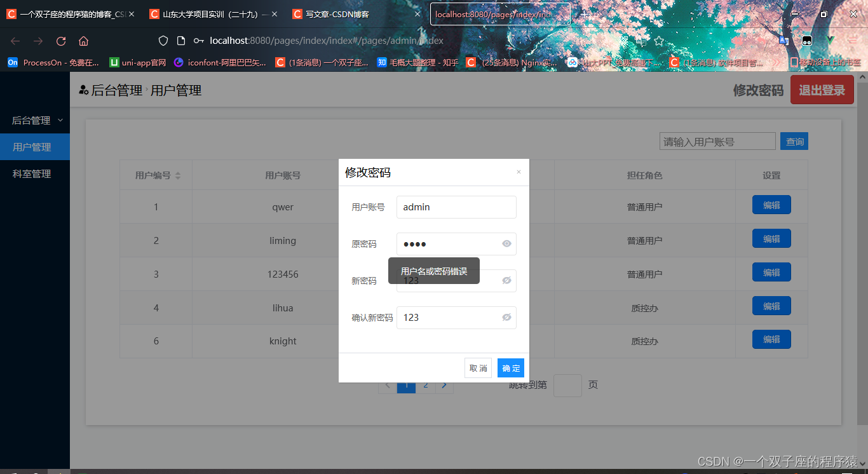The width and height of the screenshot is (868, 474).
Task: Focus the 原密码 password field
Action: (x=456, y=244)
